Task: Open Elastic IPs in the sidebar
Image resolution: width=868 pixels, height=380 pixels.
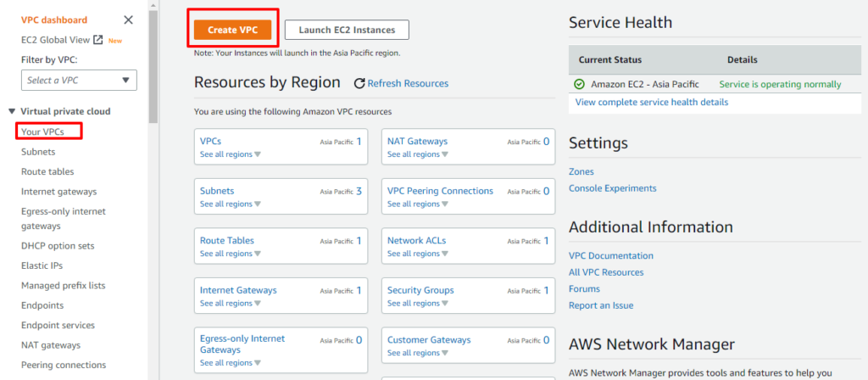Action: (x=42, y=265)
